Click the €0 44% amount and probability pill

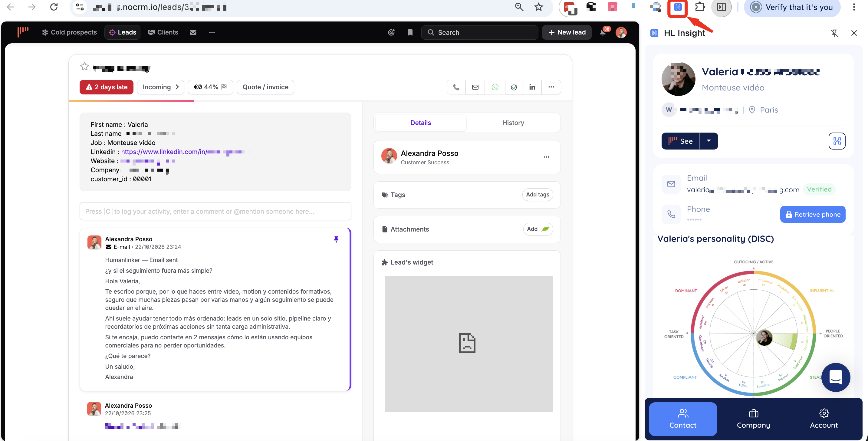[210, 87]
